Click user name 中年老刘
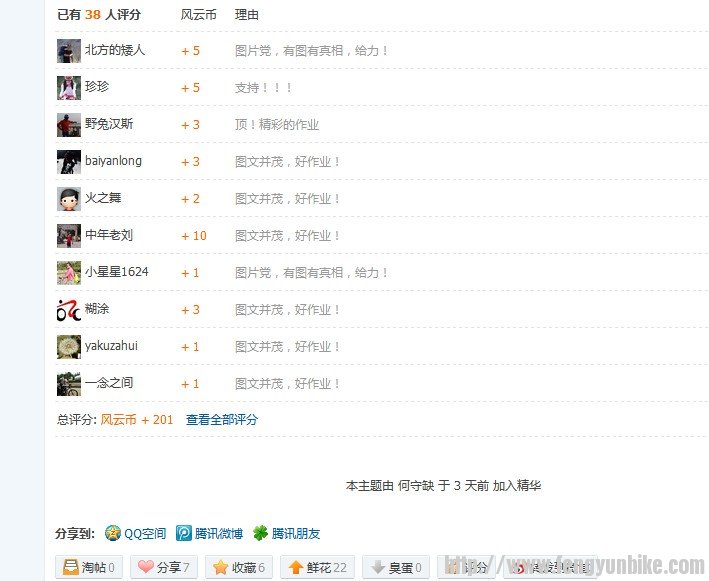This screenshot has width=709, height=581. click(x=109, y=235)
